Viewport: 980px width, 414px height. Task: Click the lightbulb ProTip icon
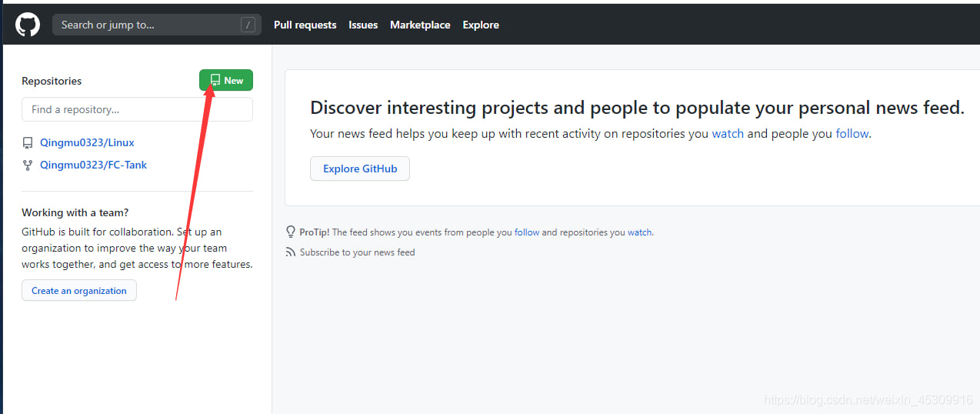click(x=291, y=232)
